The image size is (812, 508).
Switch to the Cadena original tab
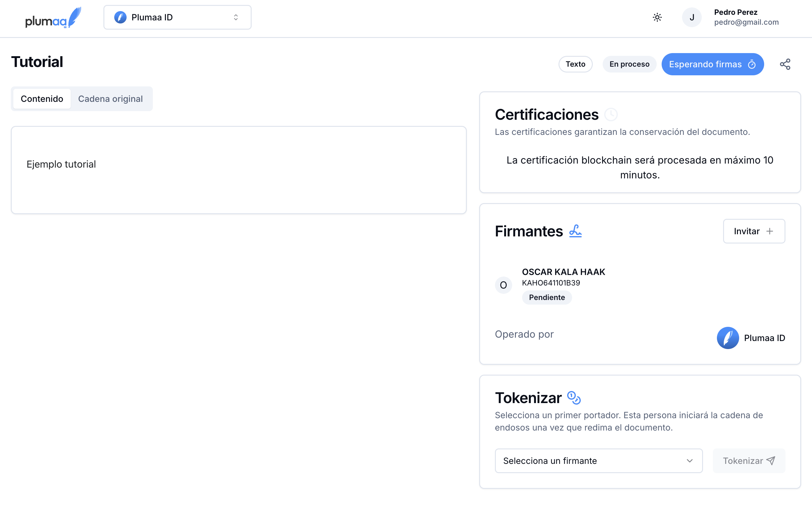coord(110,99)
